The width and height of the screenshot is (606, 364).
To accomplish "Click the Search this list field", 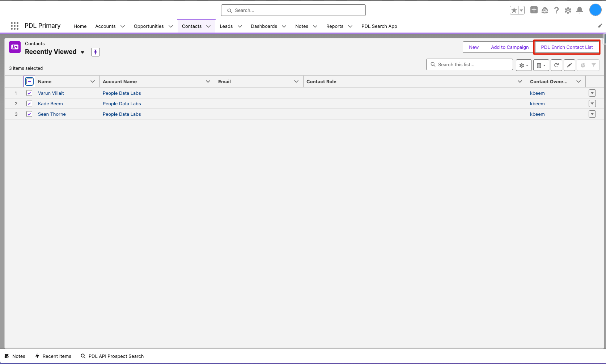I will 470,64.
